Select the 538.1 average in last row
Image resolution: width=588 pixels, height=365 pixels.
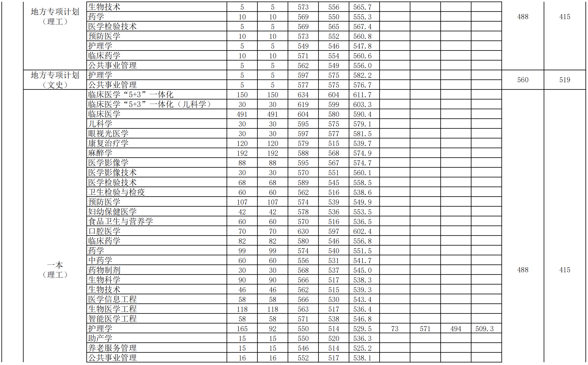pyautogui.click(x=362, y=358)
